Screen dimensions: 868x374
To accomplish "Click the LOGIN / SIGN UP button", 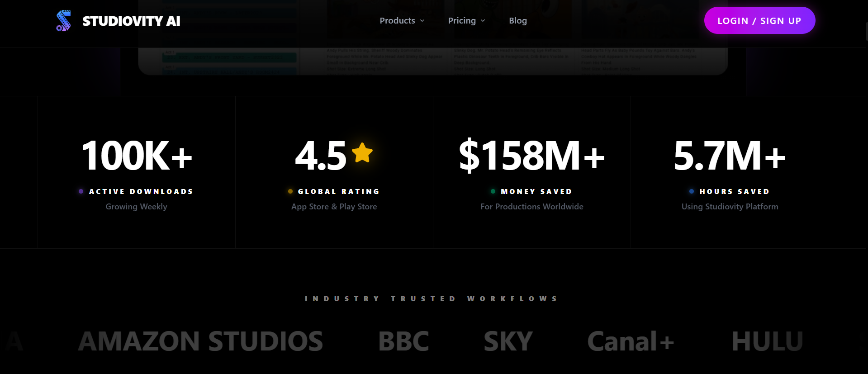I will click(759, 20).
